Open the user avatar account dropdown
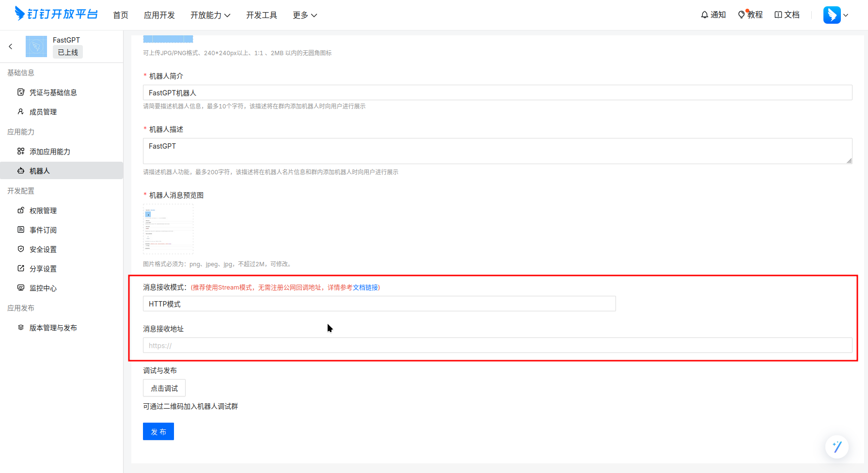The image size is (868, 473). (x=836, y=15)
